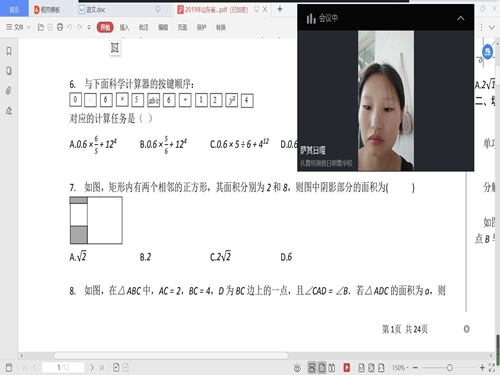Switch to two-page view mode
Image resolution: width=500 pixels, height=375 pixels.
click(332, 368)
